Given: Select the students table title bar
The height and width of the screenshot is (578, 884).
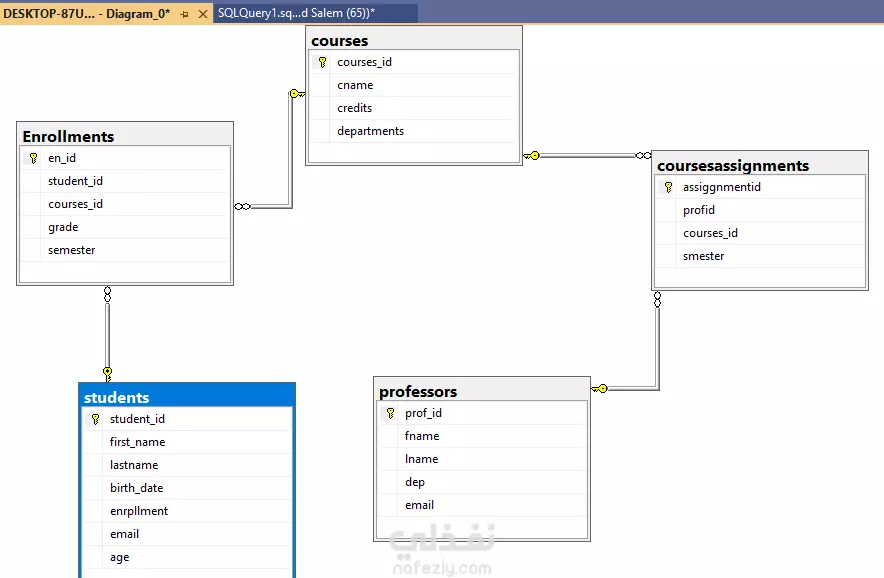Looking at the screenshot, I should pos(187,398).
